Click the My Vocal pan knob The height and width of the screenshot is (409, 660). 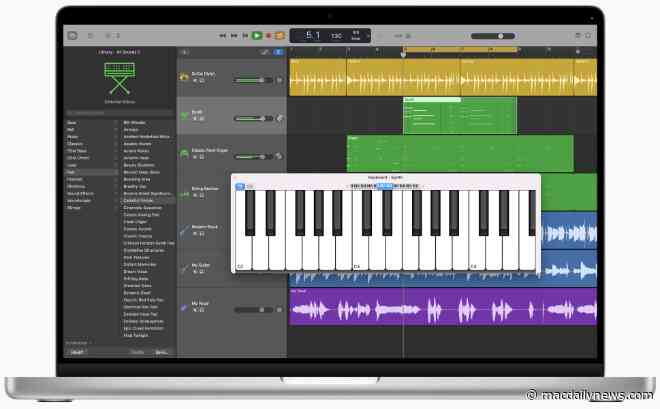pyautogui.click(x=279, y=310)
